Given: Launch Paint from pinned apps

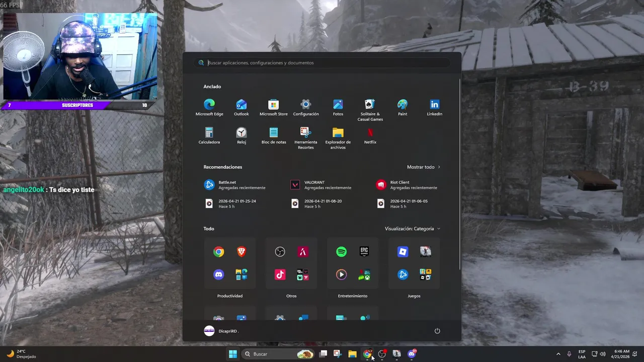Looking at the screenshot, I should click(x=403, y=108).
